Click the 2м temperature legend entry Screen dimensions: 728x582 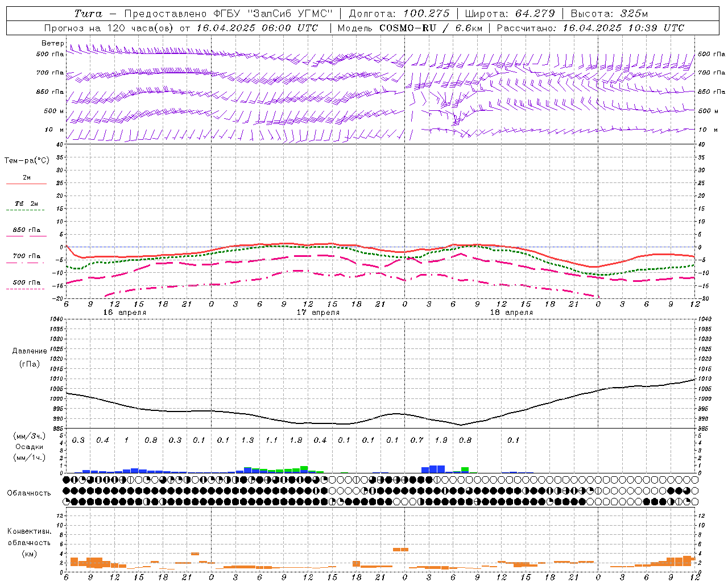26,178
